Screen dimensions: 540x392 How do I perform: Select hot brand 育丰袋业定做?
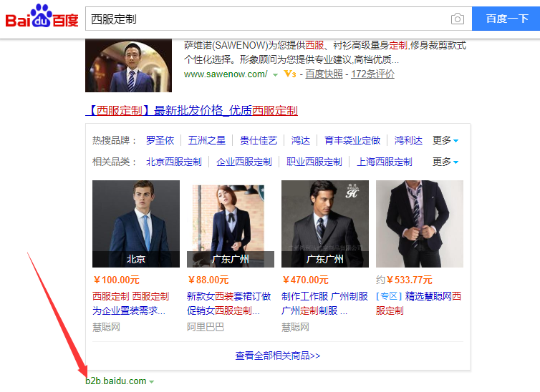352,140
